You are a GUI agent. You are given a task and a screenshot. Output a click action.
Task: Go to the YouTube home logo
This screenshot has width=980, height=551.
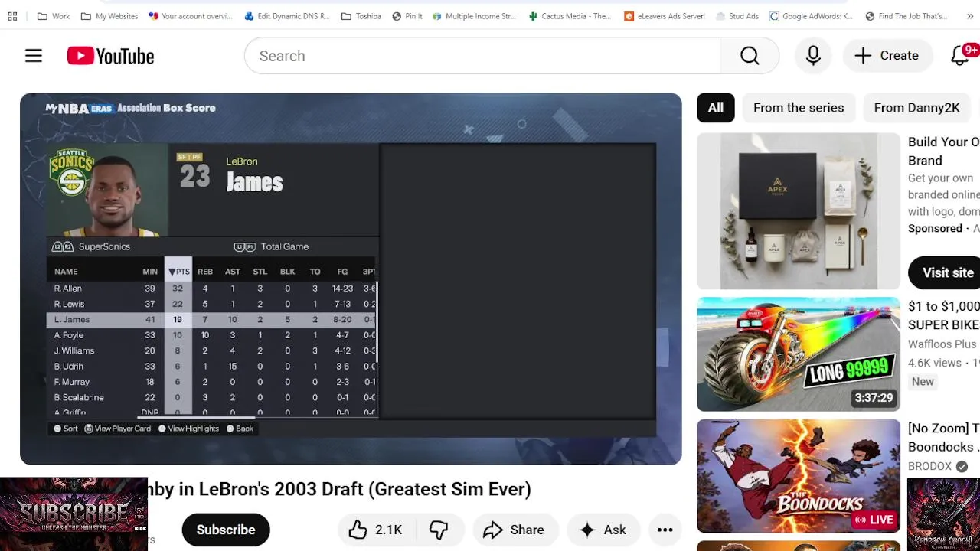click(x=110, y=56)
